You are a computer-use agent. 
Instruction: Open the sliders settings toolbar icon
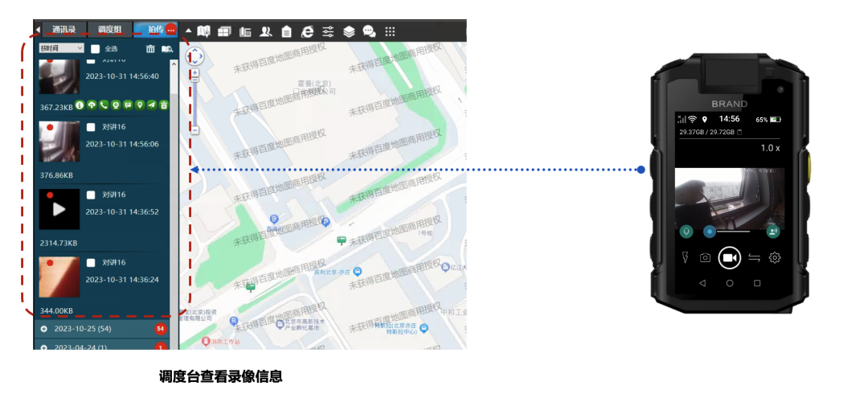[x=328, y=31]
